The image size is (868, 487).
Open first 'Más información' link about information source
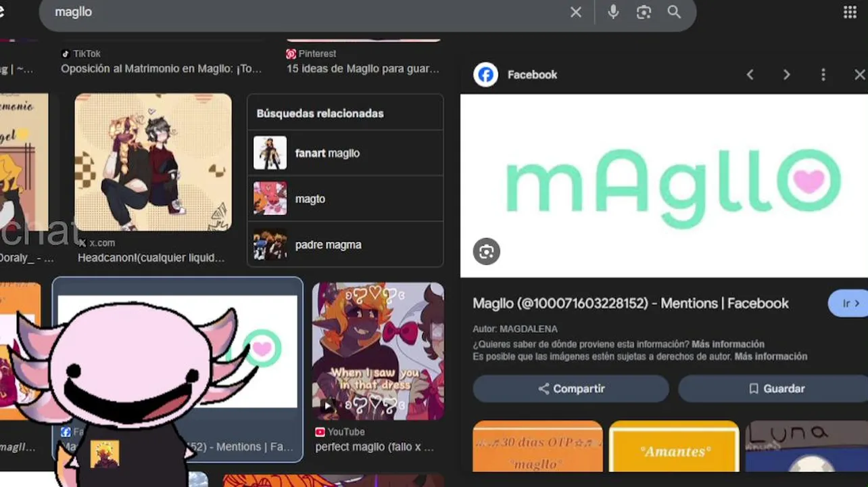(727, 344)
